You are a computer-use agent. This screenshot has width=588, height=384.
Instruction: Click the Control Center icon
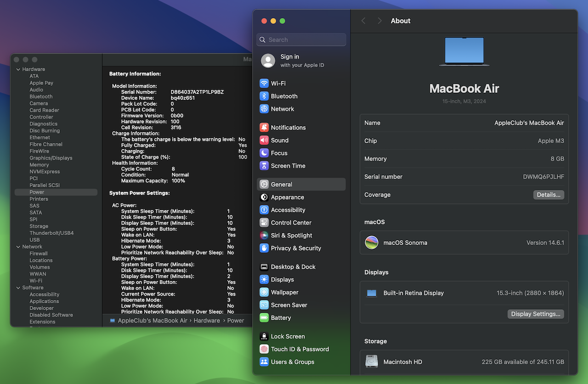coord(264,223)
